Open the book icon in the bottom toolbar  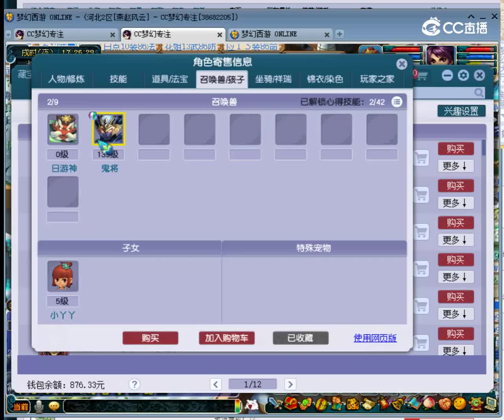(x=414, y=403)
